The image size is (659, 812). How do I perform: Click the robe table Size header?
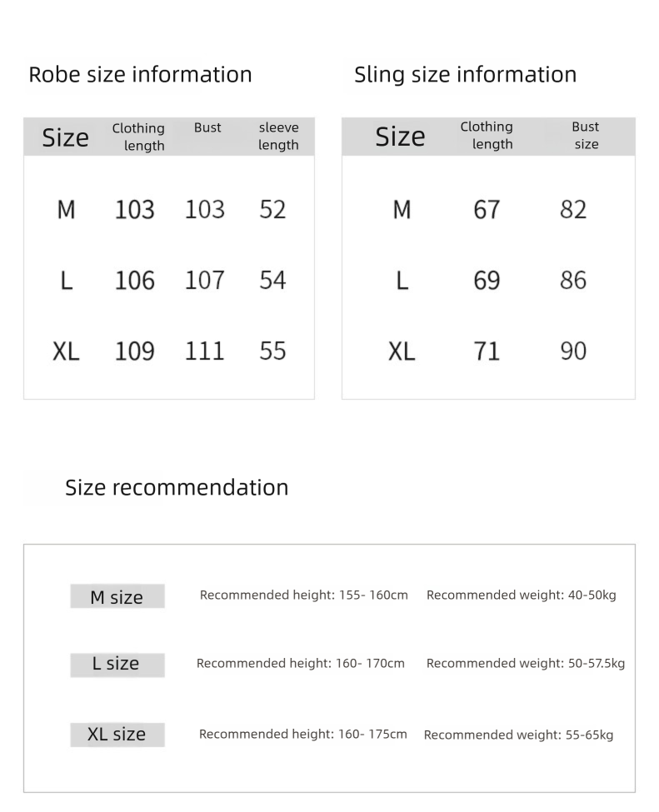pos(65,137)
